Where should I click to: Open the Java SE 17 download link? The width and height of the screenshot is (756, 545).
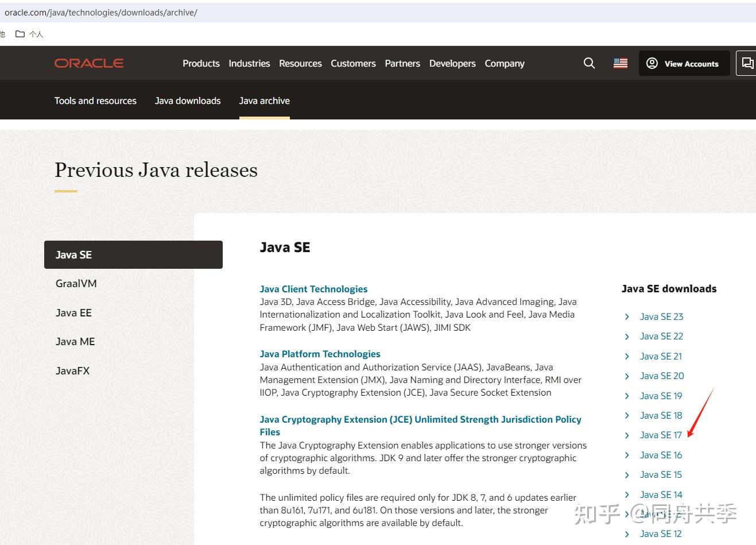tap(661, 435)
